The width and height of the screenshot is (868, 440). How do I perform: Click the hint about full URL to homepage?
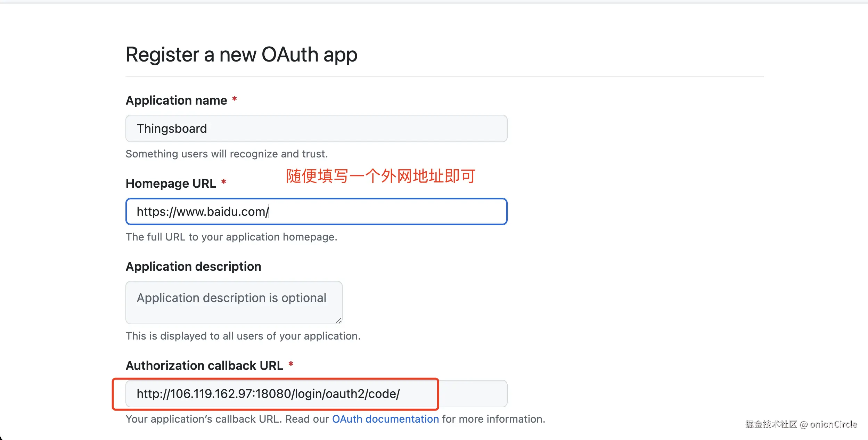click(231, 237)
